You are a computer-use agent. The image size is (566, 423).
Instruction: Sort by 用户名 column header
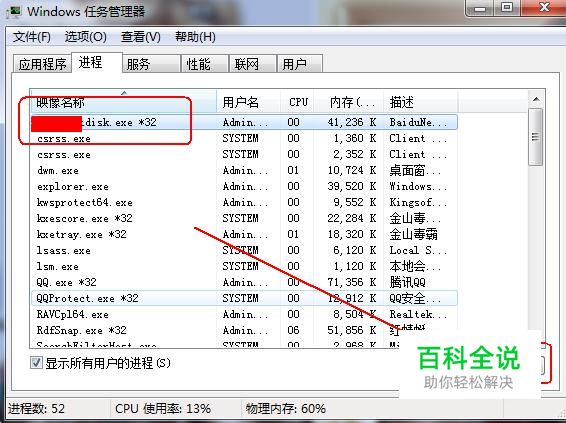(248, 102)
